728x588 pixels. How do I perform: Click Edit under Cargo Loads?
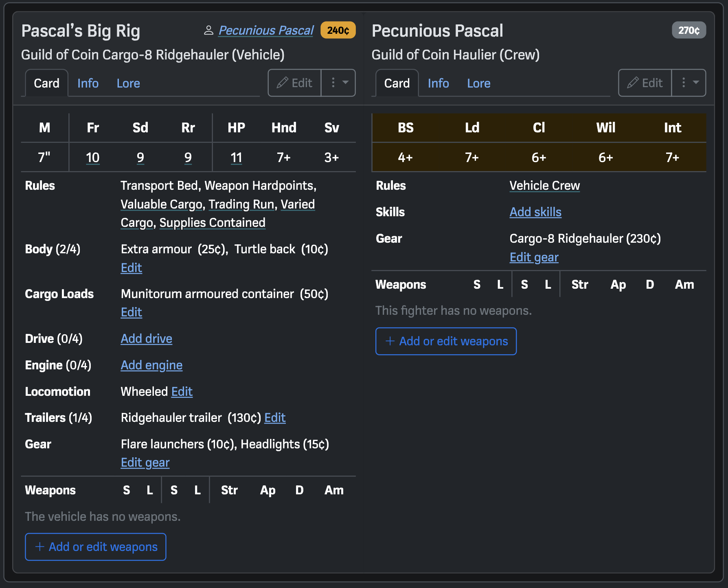pyautogui.click(x=132, y=312)
